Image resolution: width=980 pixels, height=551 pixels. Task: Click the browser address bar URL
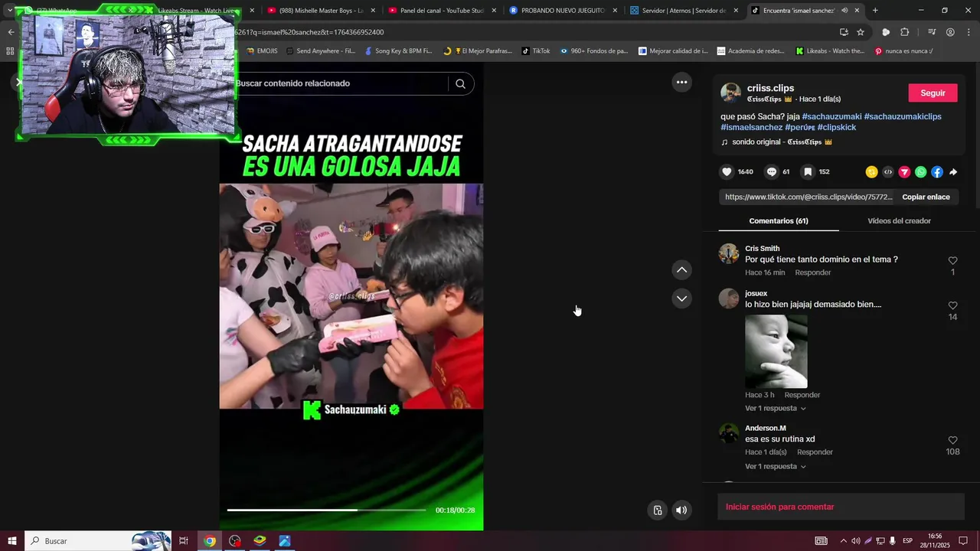(309, 32)
